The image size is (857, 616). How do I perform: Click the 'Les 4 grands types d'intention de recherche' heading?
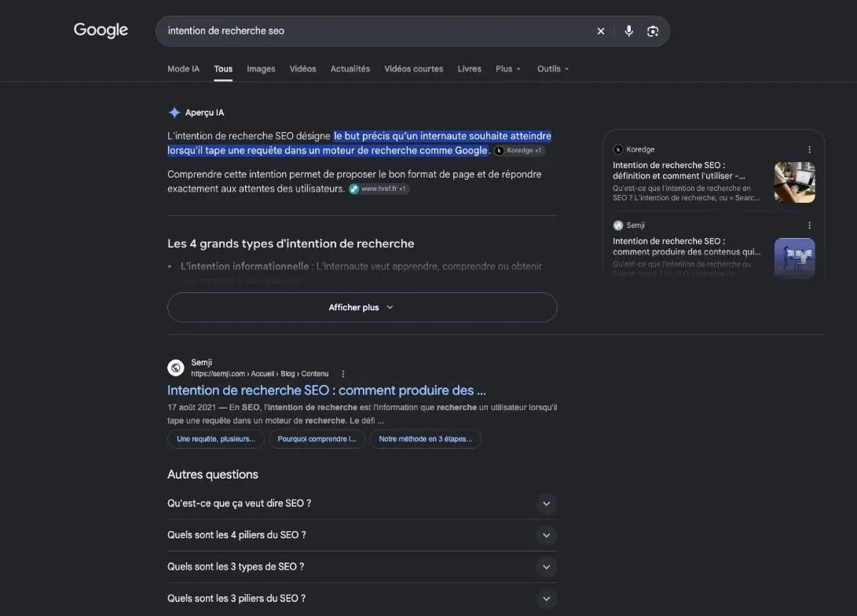click(x=291, y=244)
